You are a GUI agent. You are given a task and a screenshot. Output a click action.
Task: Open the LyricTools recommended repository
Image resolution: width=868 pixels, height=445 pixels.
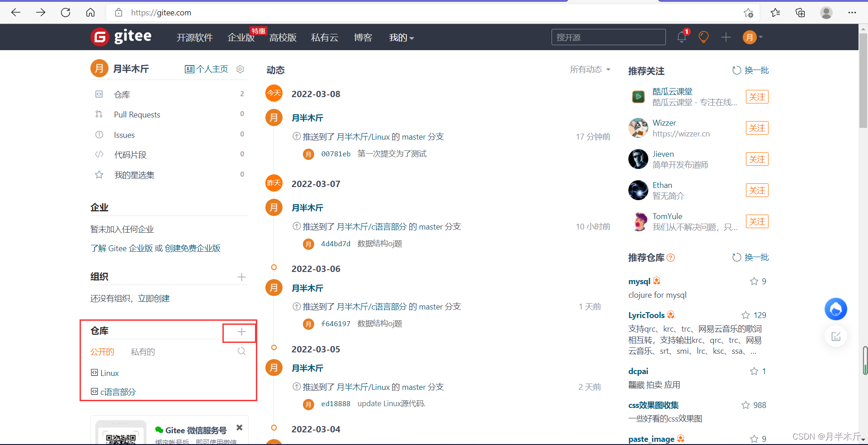coord(646,315)
